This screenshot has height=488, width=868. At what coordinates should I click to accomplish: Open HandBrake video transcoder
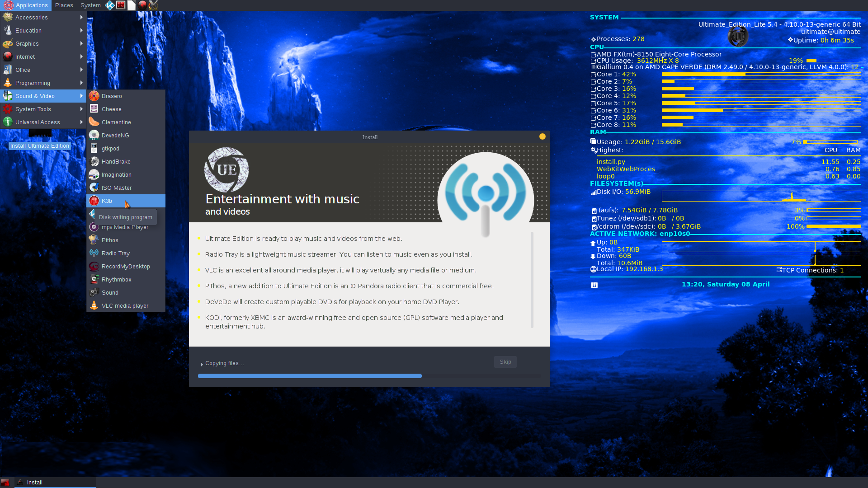pyautogui.click(x=126, y=161)
